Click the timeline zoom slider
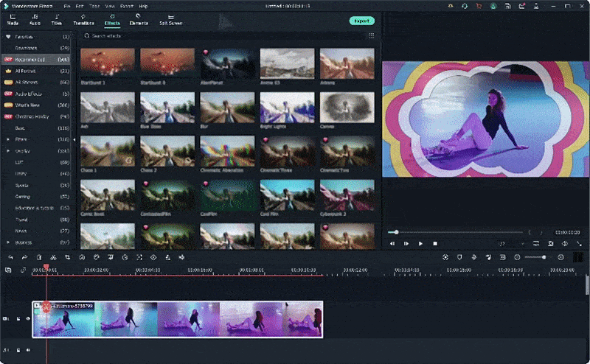 point(545,257)
